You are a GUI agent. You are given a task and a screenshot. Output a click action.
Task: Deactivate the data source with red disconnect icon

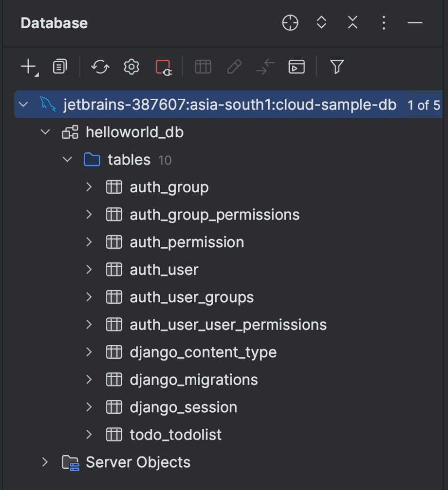[x=163, y=67]
